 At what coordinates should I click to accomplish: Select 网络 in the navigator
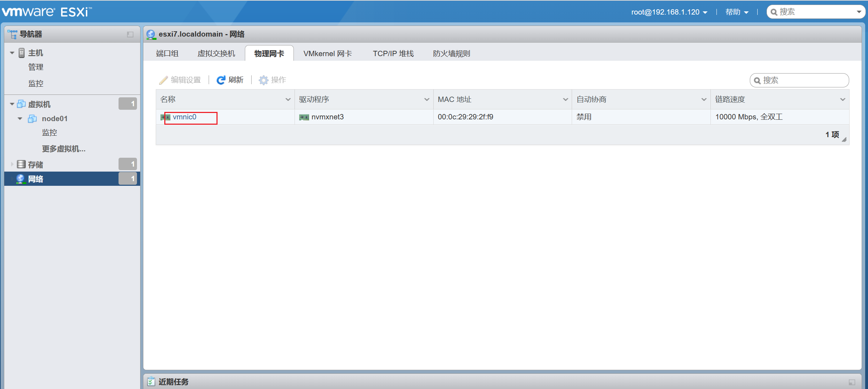[72, 179]
